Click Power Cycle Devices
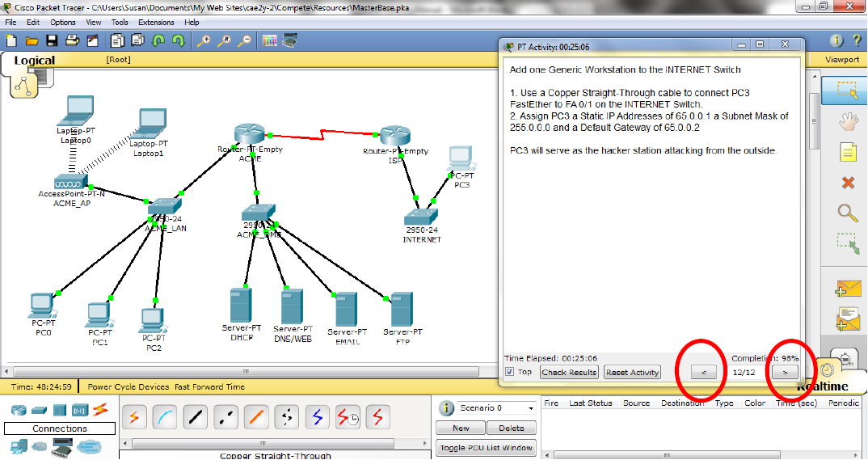This screenshot has height=460, width=868. (x=129, y=386)
